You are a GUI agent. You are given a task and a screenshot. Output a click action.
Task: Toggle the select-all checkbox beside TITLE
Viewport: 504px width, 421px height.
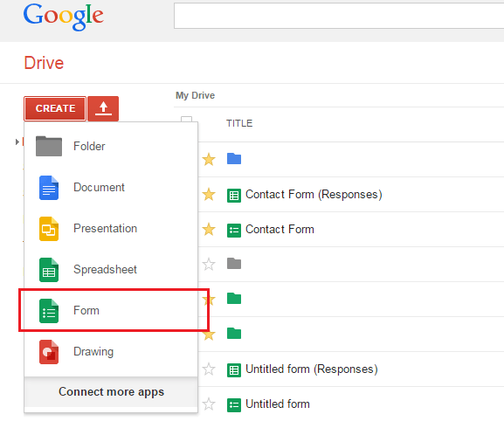coord(186,120)
